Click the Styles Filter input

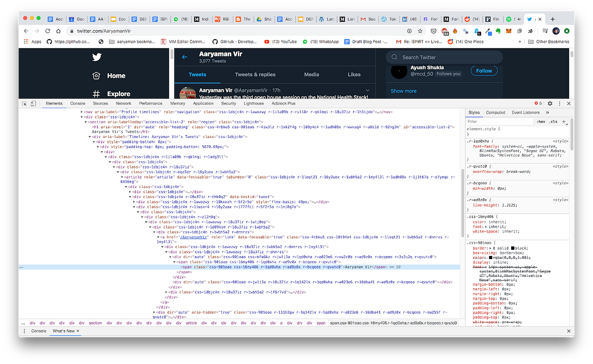click(499, 121)
